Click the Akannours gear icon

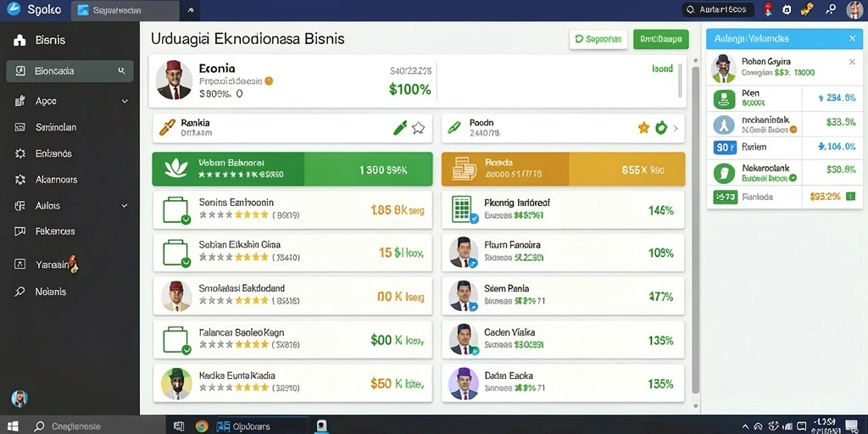[x=20, y=180]
